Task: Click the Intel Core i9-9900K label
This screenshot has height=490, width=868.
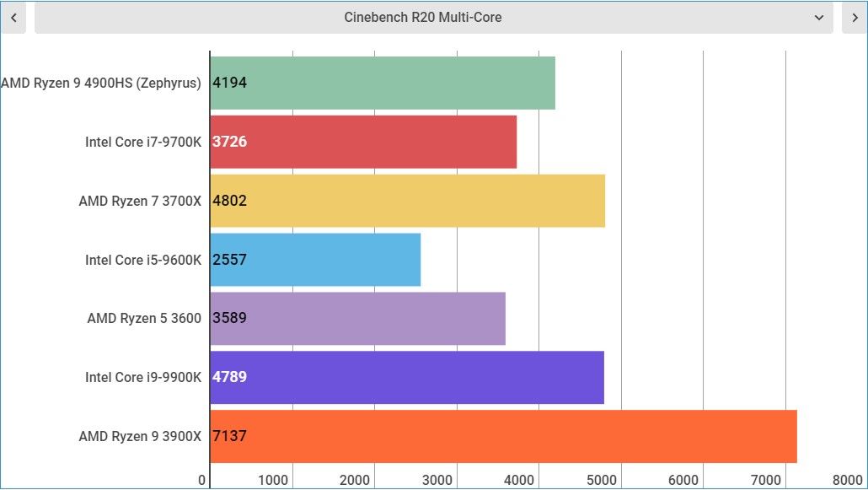Action: 143,377
